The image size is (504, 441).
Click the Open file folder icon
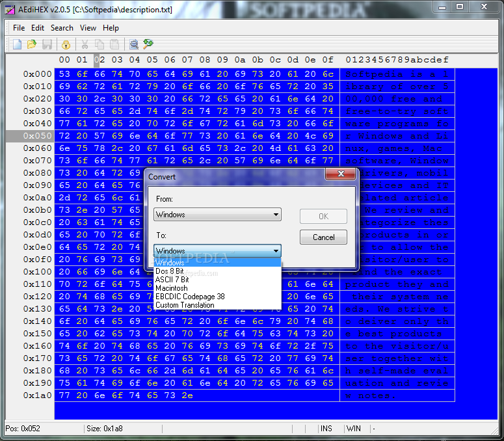pyautogui.click(x=32, y=44)
